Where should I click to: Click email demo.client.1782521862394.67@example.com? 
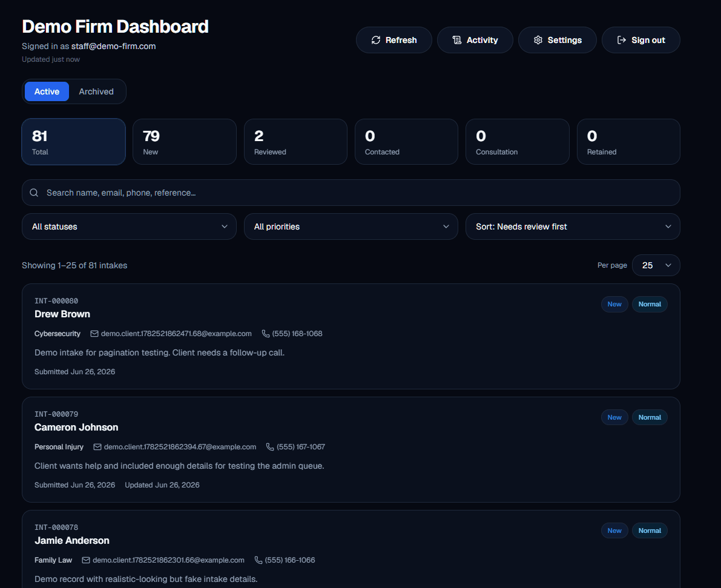tap(180, 447)
